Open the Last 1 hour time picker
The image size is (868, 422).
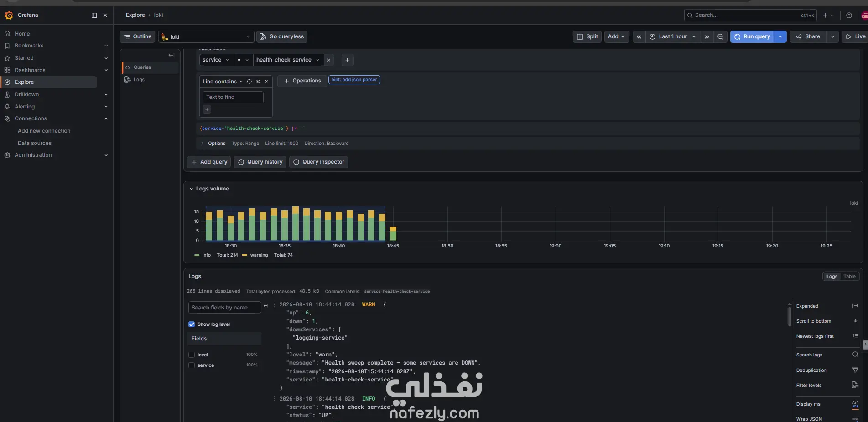[x=673, y=37]
